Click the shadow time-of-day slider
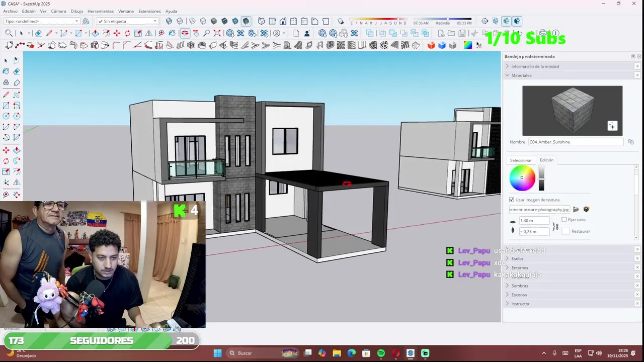Viewport: 644px width, 362px height. coord(443,19)
